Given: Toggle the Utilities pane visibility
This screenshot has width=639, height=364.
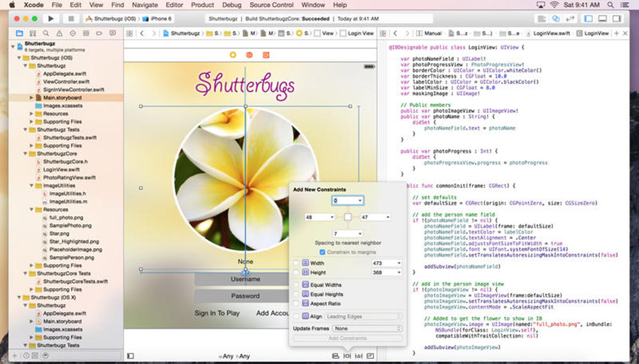Looking at the screenshot, I should (x=617, y=18).
